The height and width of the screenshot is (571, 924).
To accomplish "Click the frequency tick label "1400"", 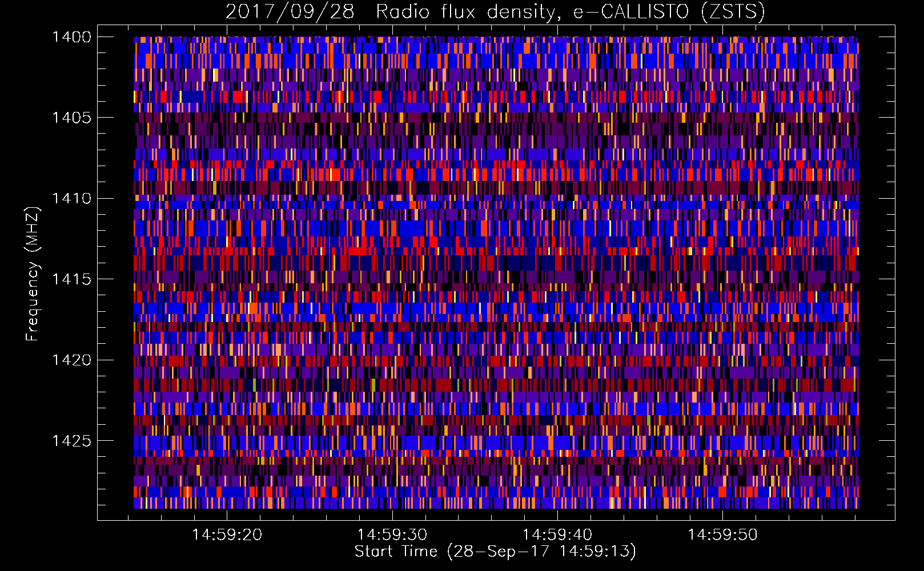I will [x=71, y=37].
